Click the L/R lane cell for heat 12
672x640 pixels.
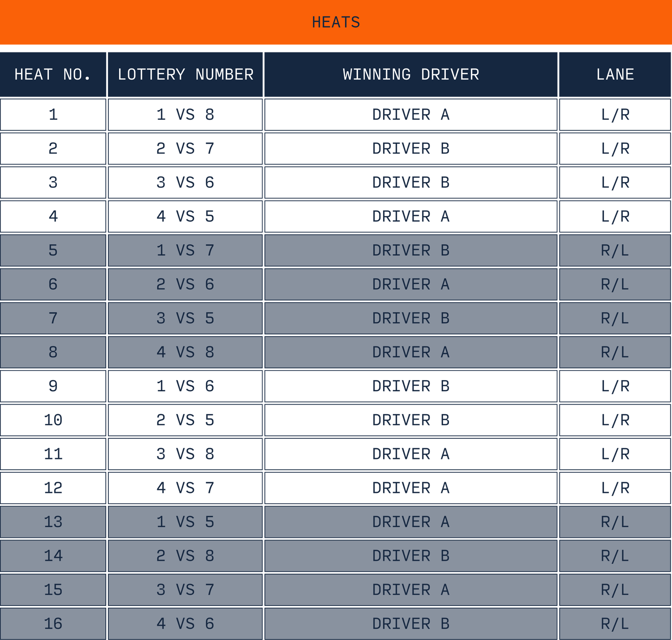click(615, 488)
